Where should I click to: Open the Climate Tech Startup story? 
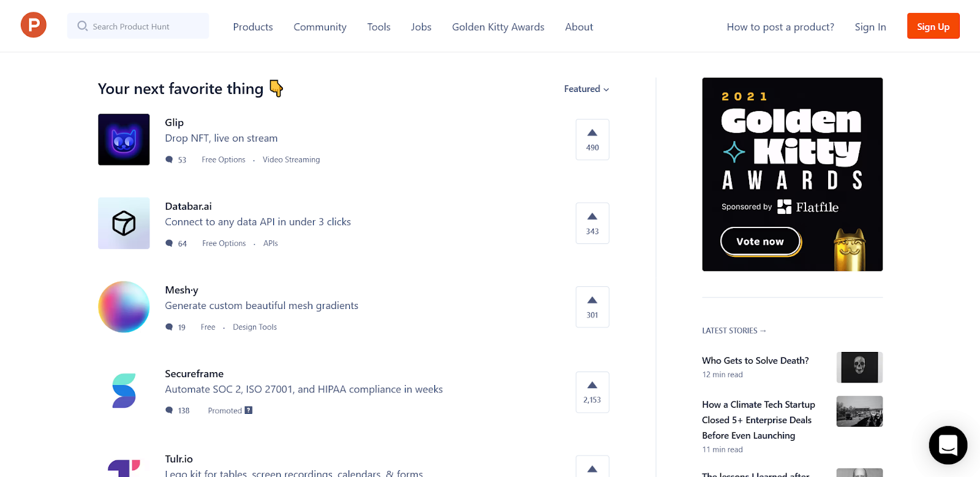[x=758, y=420]
